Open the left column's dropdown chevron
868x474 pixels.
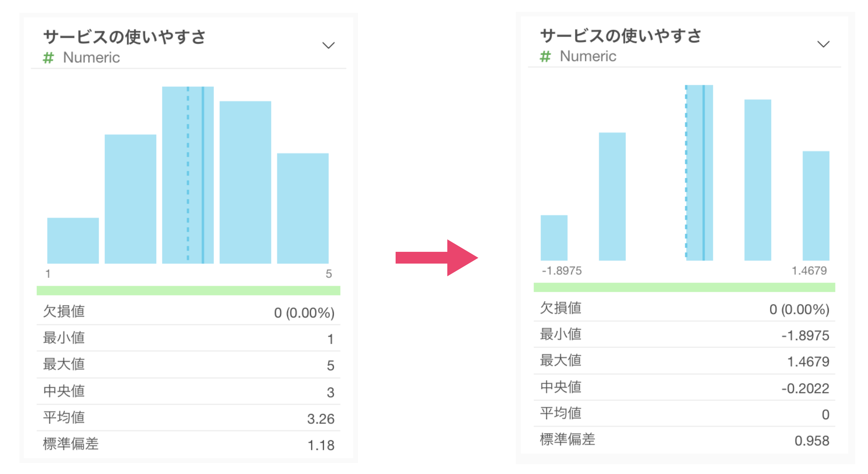tap(328, 46)
